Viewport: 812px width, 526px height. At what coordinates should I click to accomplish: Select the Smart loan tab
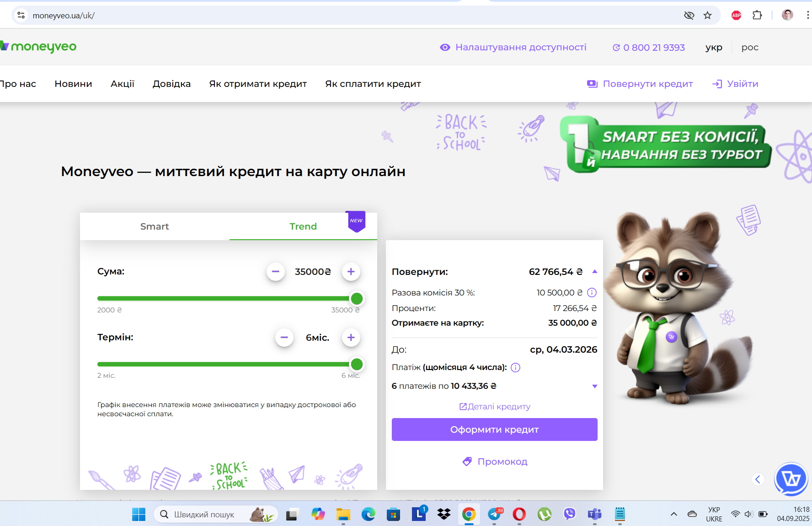click(155, 226)
